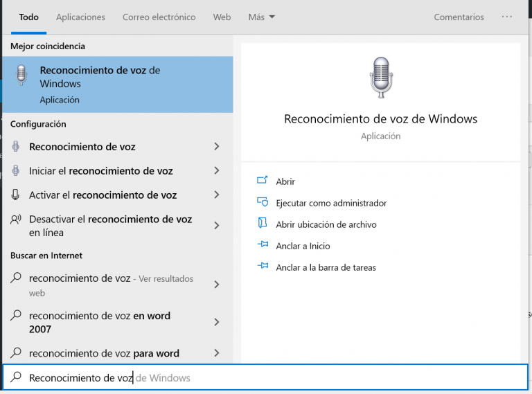Click the icon beside 'Reconocimiento de voz' setting
The height and width of the screenshot is (394, 532).
(x=16, y=147)
